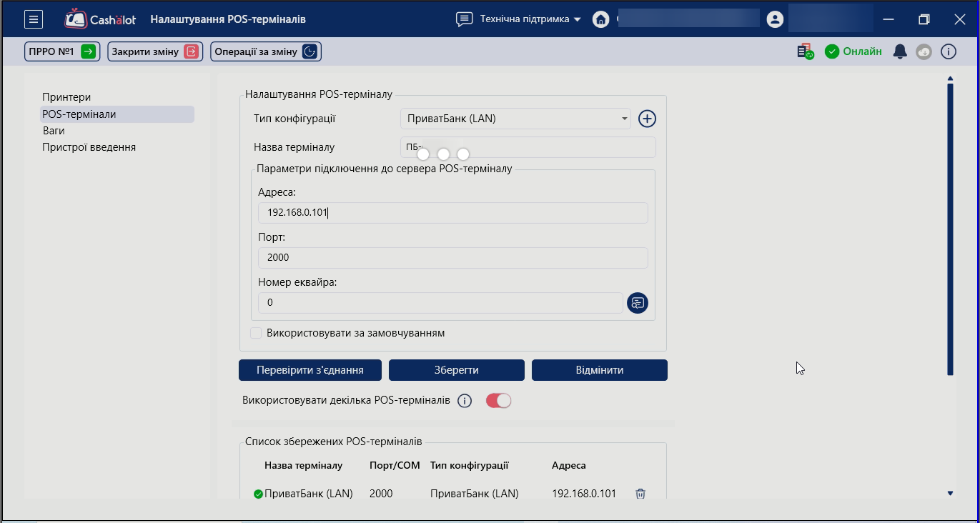The image size is (980, 523).
Task: Select 'Принтери' in the left sidebar
Action: point(66,97)
